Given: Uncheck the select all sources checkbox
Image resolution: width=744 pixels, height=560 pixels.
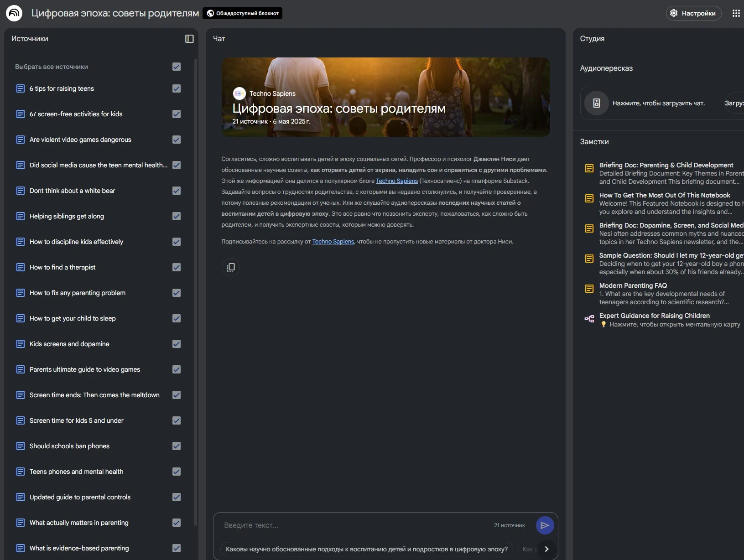Looking at the screenshot, I should coord(177,67).
